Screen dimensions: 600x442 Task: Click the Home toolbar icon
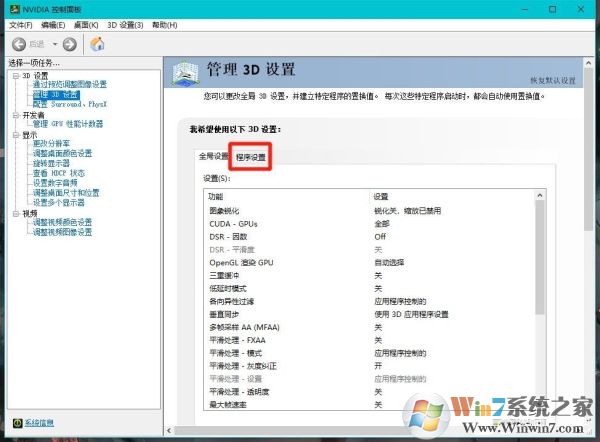[97, 44]
